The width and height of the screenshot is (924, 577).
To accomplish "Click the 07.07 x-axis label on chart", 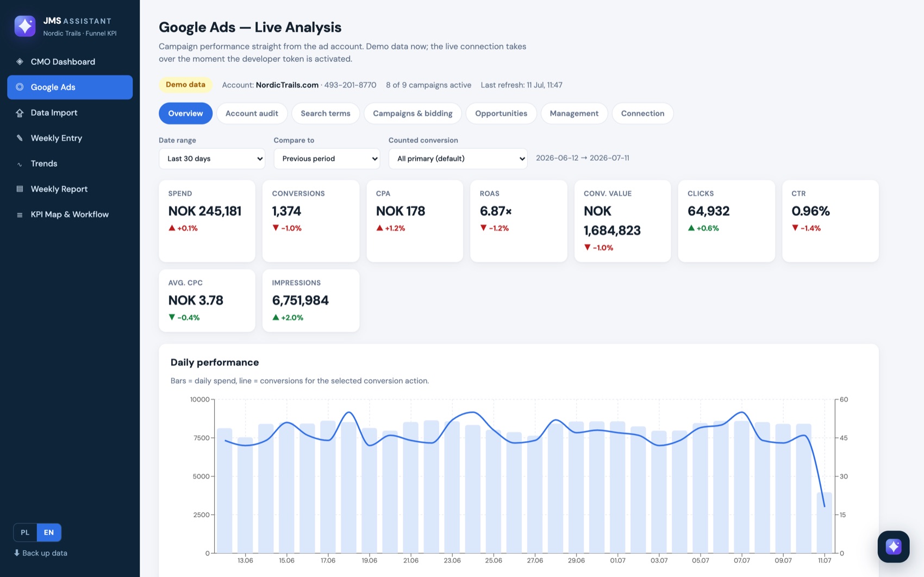I will (x=742, y=560).
